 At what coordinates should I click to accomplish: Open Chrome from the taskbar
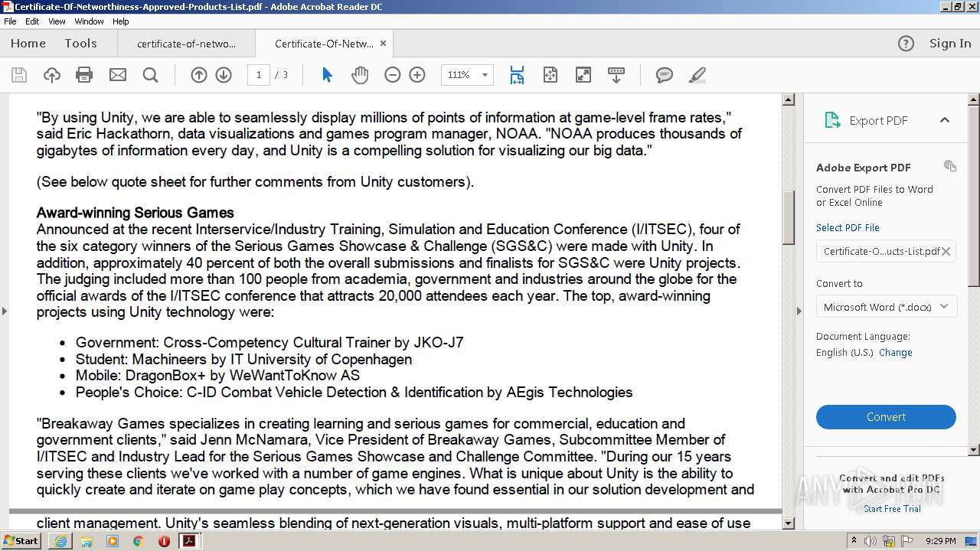[138, 541]
